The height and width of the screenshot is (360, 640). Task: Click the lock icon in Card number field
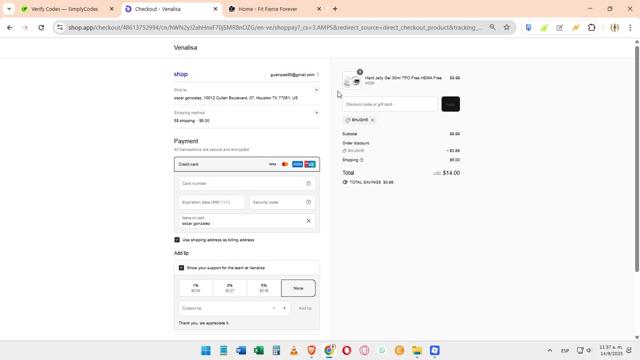[x=309, y=184]
